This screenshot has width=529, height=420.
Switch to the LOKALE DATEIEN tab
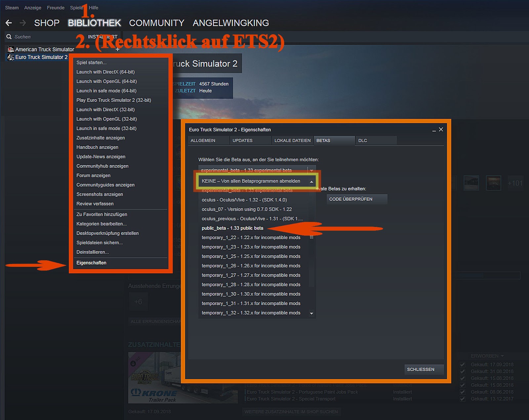click(292, 141)
